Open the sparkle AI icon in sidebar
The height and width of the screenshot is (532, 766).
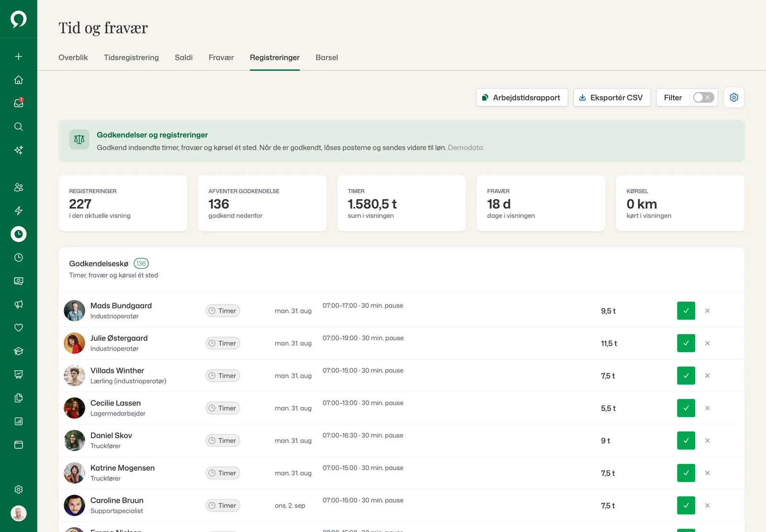coord(19,150)
